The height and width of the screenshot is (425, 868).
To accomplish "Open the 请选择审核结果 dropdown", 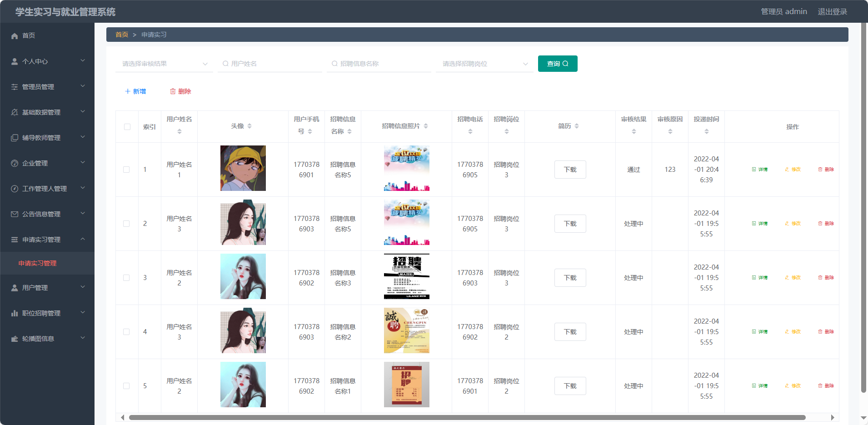I will tap(164, 64).
